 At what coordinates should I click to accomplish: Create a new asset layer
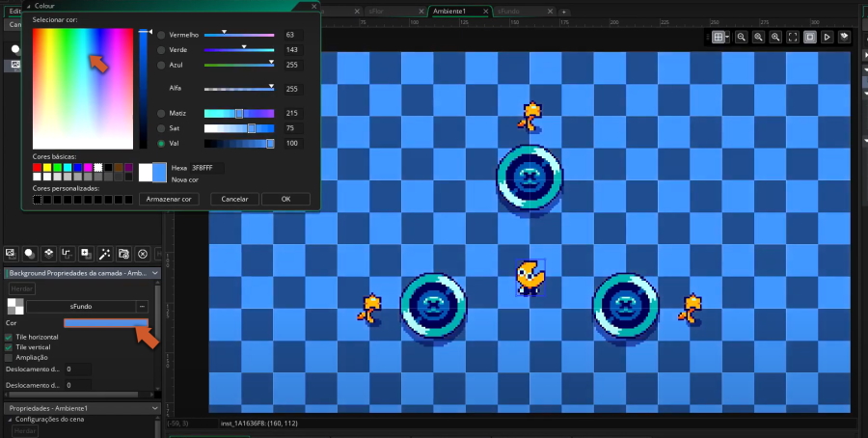pyautogui.click(x=86, y=254)
